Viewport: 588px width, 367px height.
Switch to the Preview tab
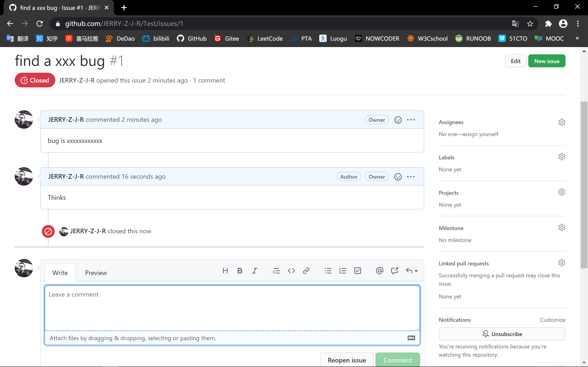(96, 272)
